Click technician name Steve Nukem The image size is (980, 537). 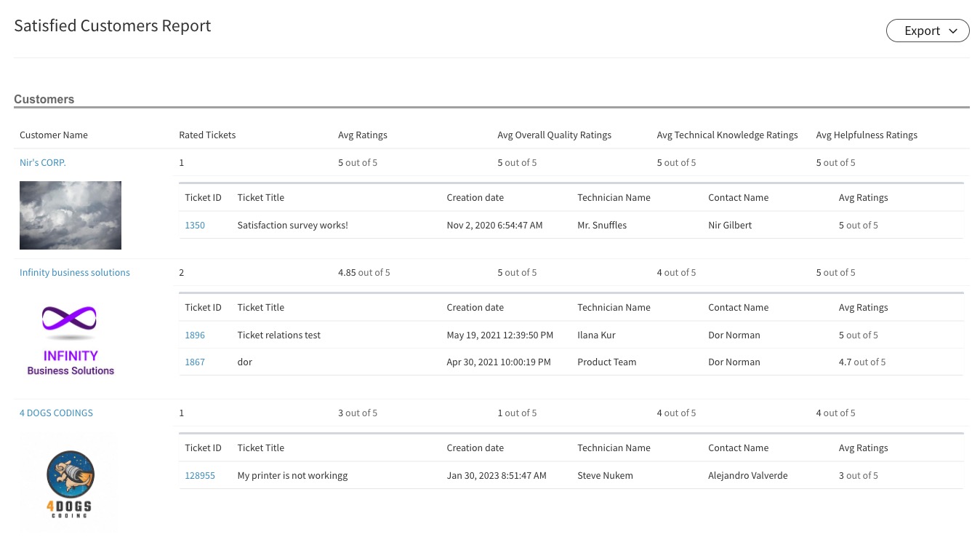[x=605, y=476]
